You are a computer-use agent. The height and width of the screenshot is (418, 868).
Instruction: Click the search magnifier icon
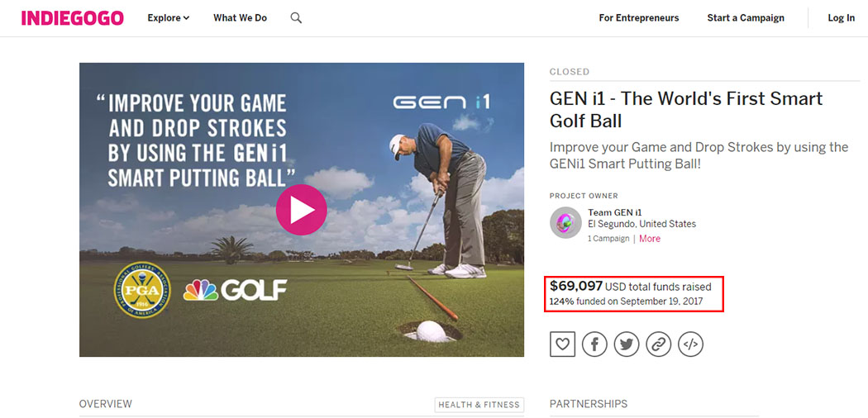pyautogui.click(x=296, y=18)
